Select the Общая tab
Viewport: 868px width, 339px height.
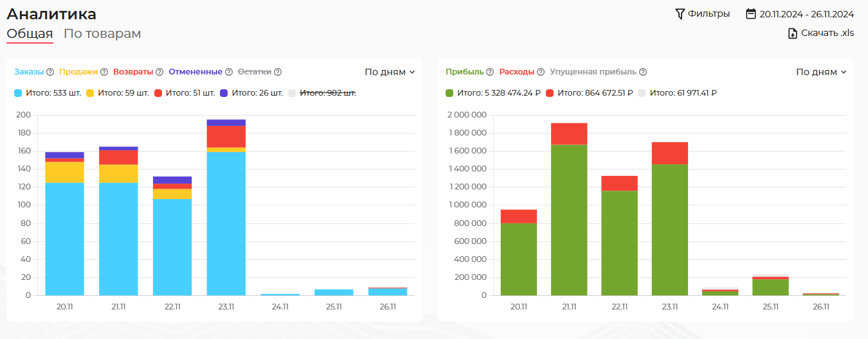click(30, 33)
